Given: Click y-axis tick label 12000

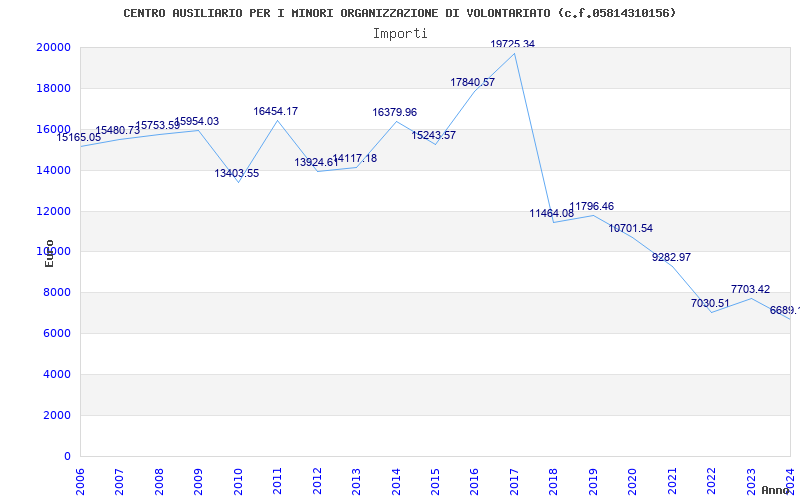Looking at the screenshot, I should (x=53, y=211).
